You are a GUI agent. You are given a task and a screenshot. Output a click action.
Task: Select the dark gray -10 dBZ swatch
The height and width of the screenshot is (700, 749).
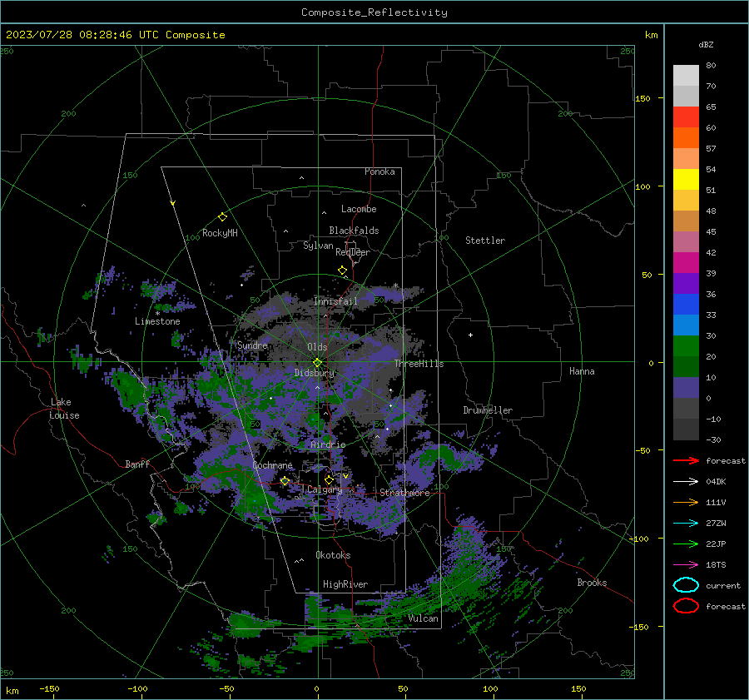[x=686, y=429]
